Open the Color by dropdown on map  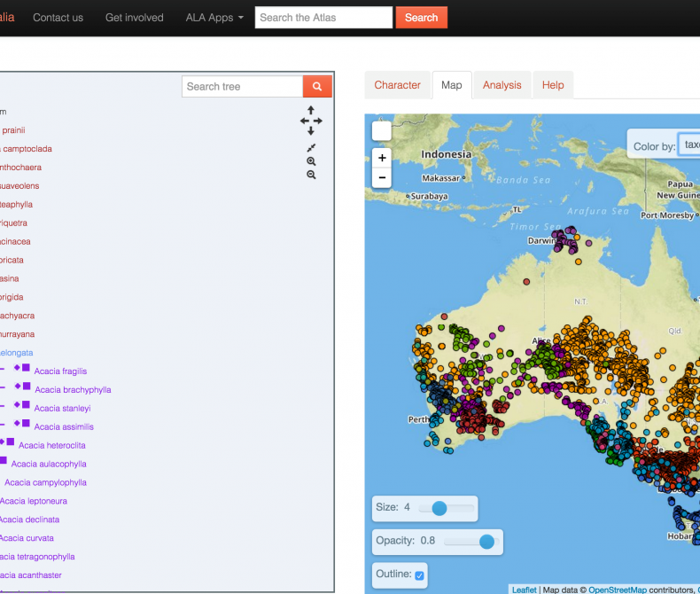(x=690, y=145)
